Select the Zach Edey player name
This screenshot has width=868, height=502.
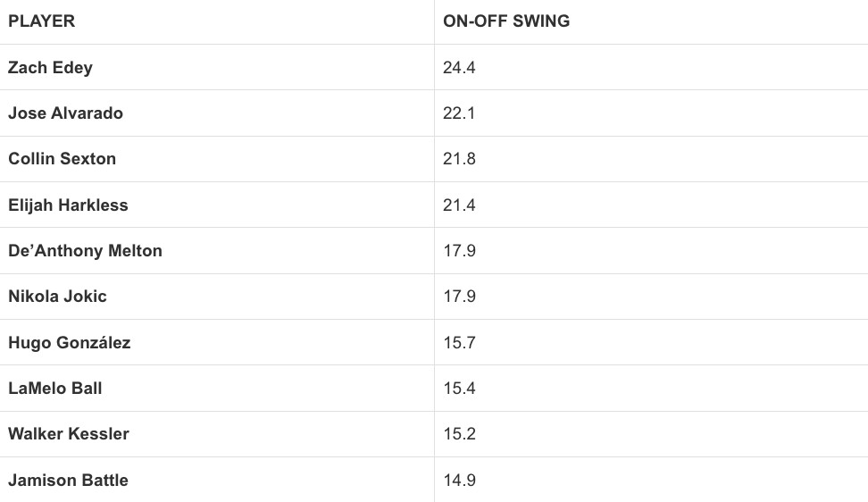(x=51, y=68)
